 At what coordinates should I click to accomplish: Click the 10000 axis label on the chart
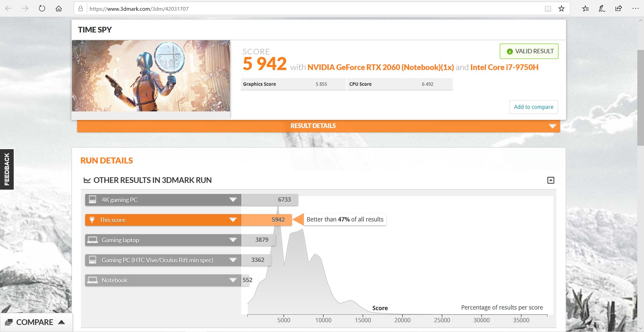(323, 320)
